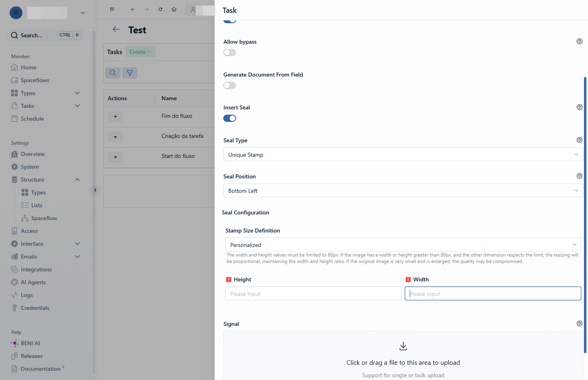Click the user avatar icon at top left
This screenshot has height=380, width=588.
(16, 13)
